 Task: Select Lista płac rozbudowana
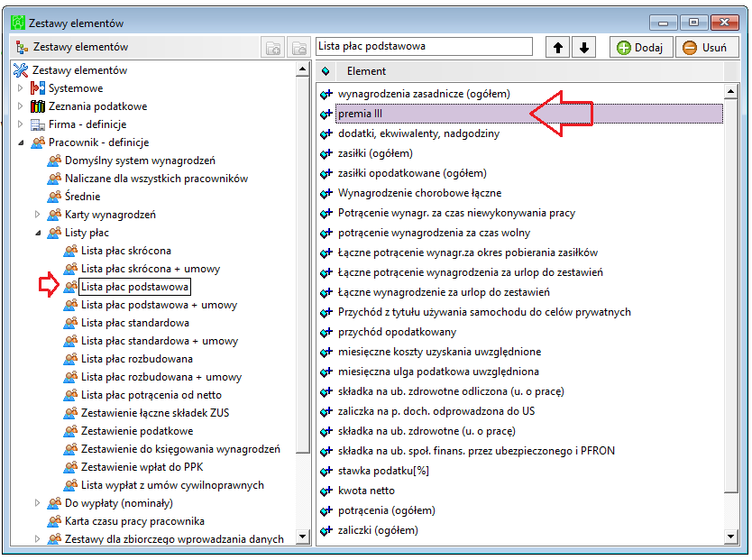point(137,359)
